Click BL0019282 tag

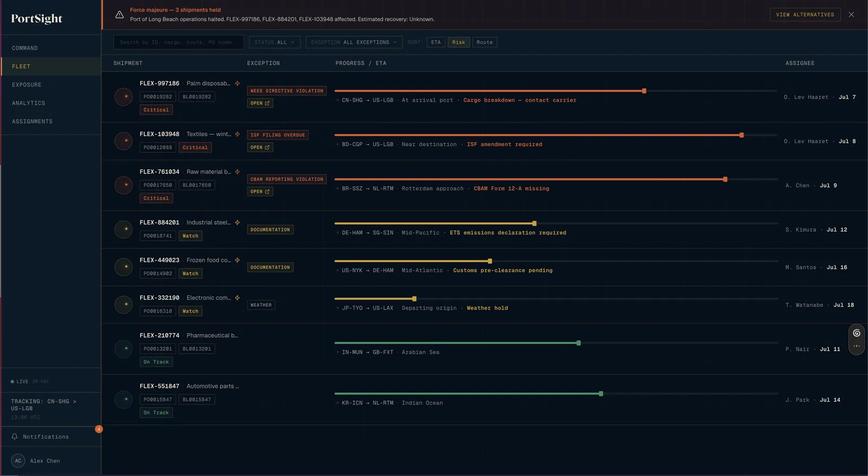pos(197,97)
